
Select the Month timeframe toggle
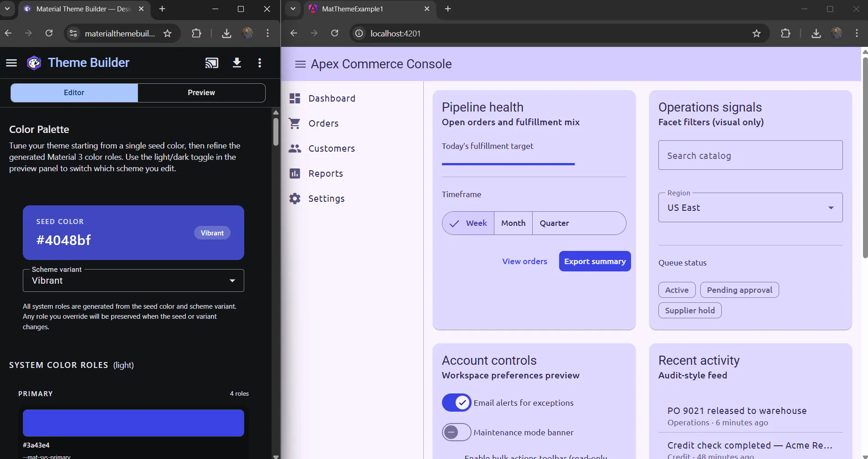pos(514,223)
